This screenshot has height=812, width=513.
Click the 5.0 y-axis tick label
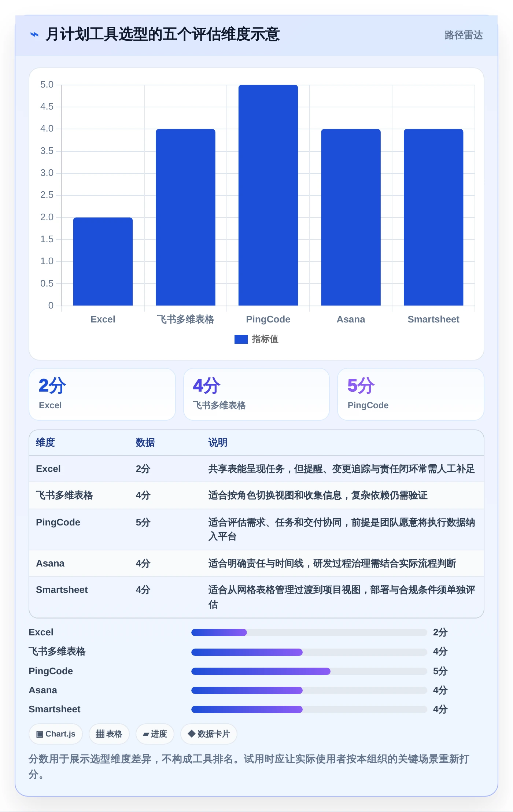click(x=47, y=85)
